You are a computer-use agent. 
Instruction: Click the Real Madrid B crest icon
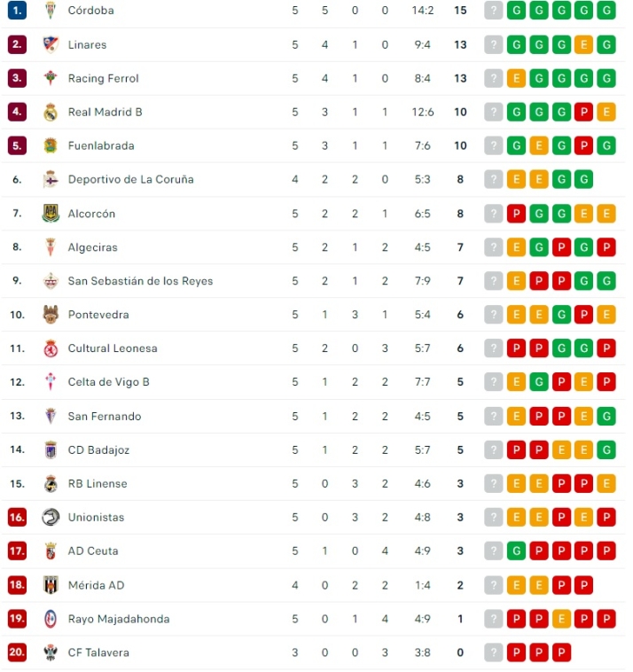(51, 112)
